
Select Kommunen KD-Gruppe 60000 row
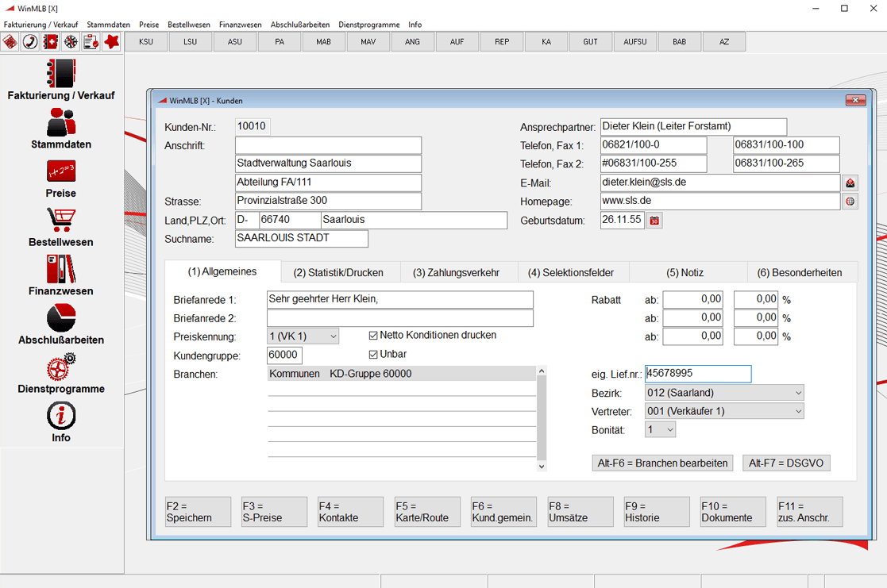(402, 374)
